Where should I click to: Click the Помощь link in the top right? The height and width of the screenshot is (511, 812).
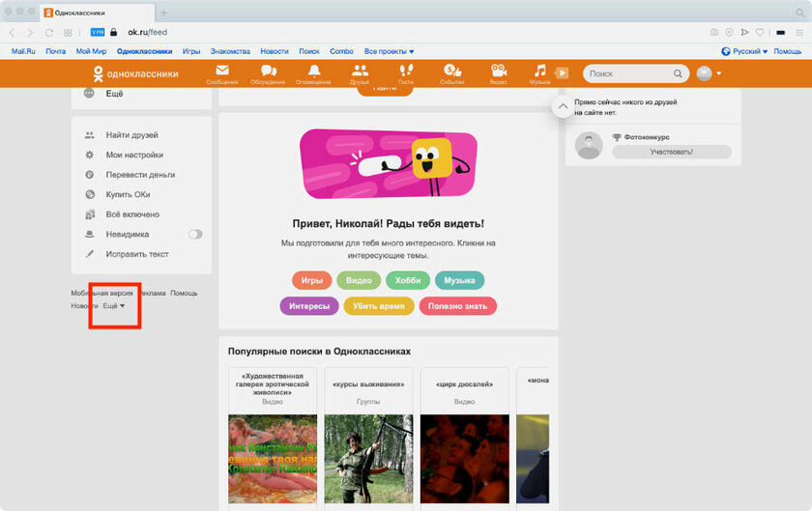[787, 51]
